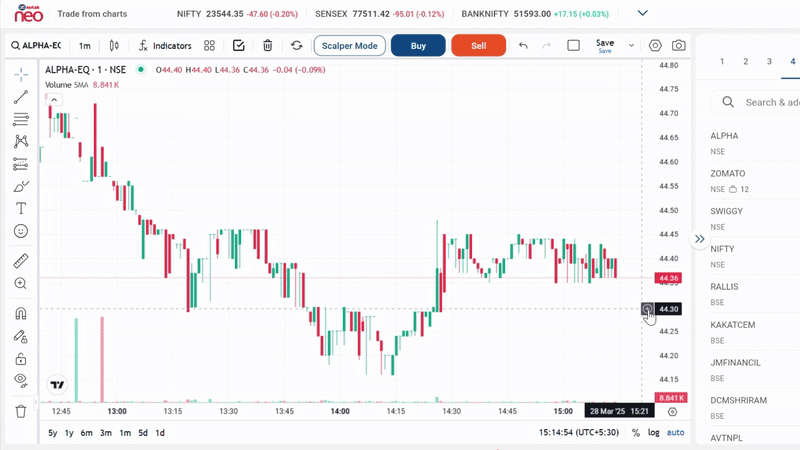Image resolution: width=800 pixels, height=450 pixels.
Task: Click the trash icon in left sidebar
Action: 21,411
